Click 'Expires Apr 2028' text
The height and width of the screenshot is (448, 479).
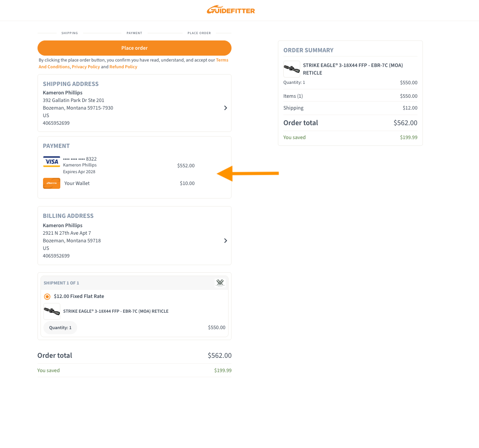(79, 172)
